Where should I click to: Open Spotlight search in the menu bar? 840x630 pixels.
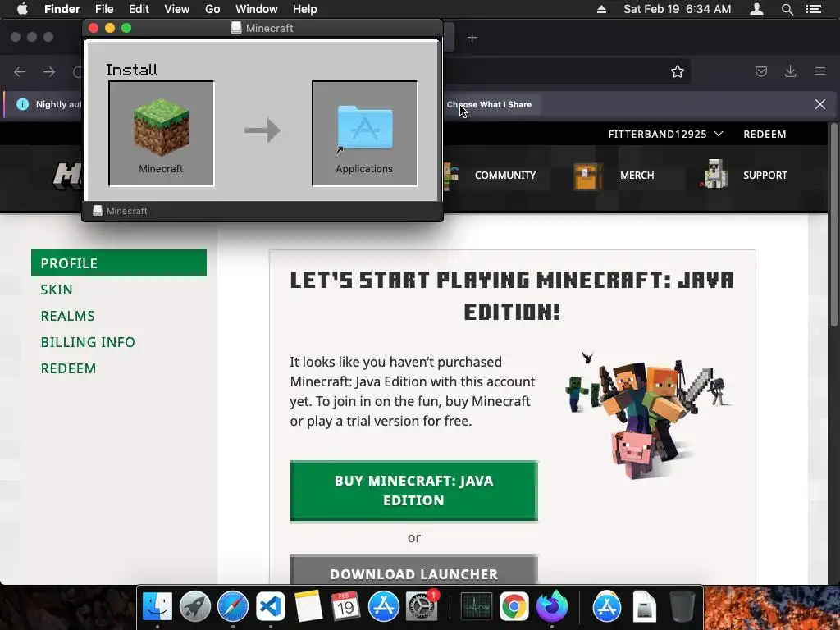point(787,9)
